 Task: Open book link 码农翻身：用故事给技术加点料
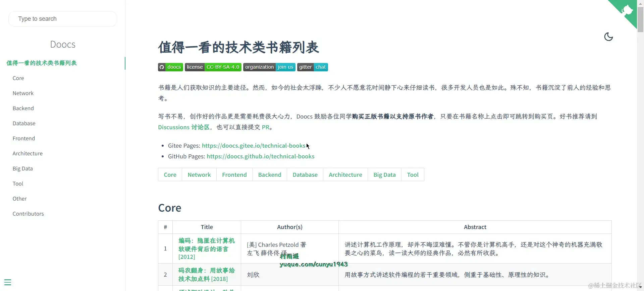[207, 275]
